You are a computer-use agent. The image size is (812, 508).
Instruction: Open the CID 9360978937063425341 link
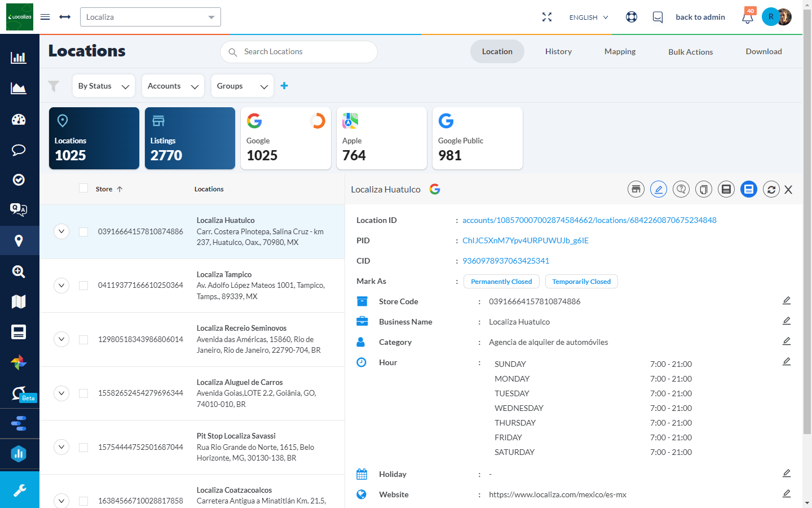pyautogui.click(x=506, y=261)
